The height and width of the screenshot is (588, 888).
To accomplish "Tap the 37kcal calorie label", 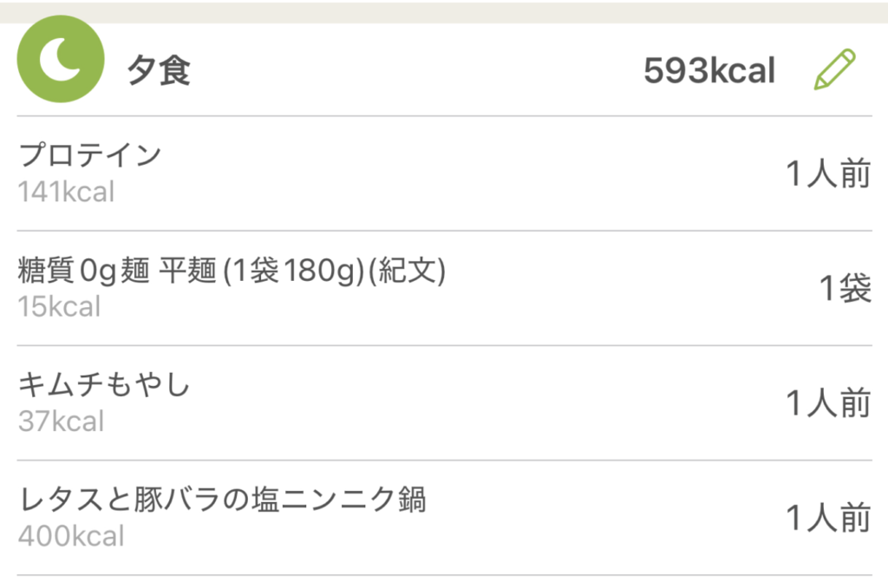I will coord(61,421).
